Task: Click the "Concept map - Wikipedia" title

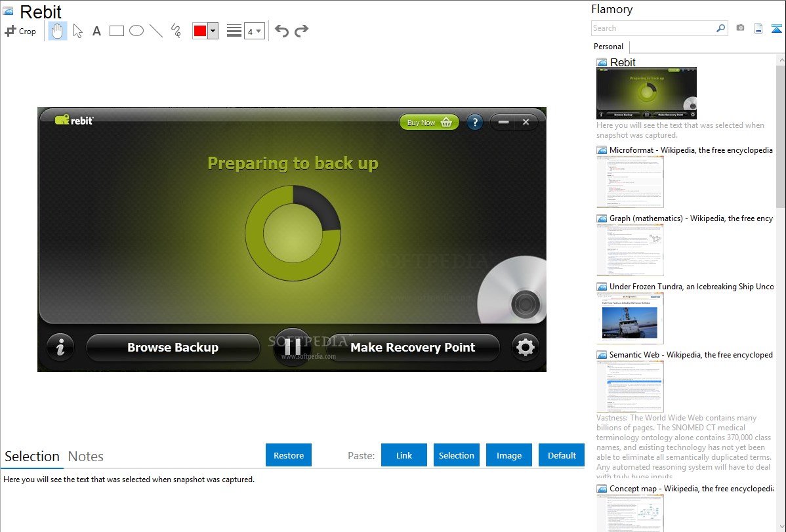Action: 692,488
